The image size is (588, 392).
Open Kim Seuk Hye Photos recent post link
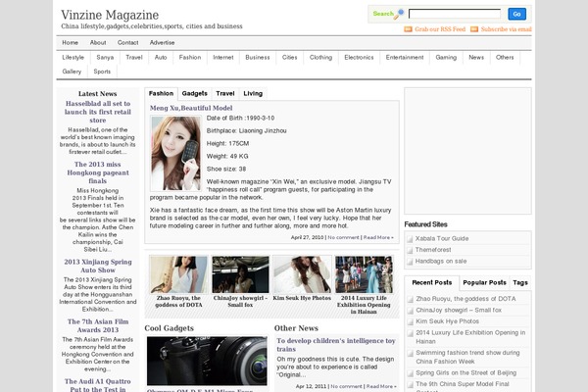point(447,321)
